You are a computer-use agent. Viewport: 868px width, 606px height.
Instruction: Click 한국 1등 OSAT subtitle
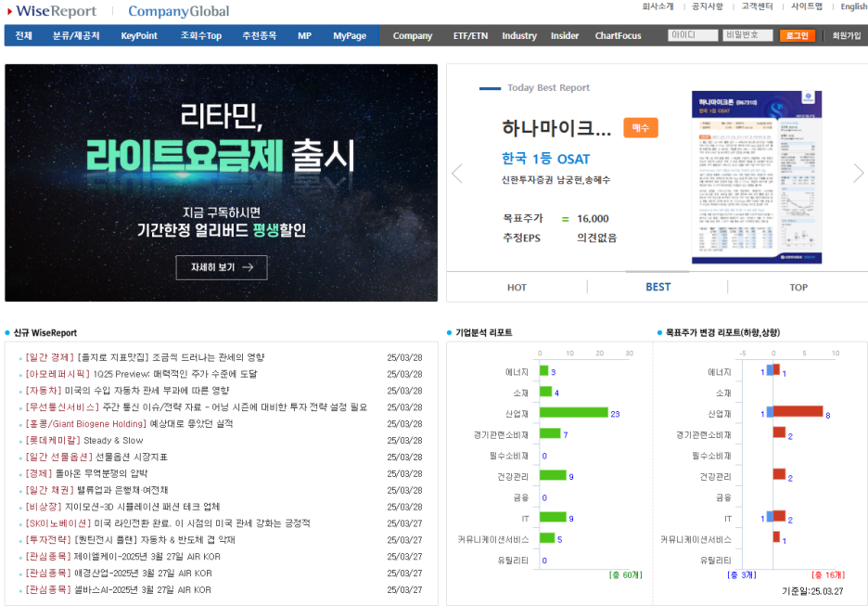pos(546,159)
